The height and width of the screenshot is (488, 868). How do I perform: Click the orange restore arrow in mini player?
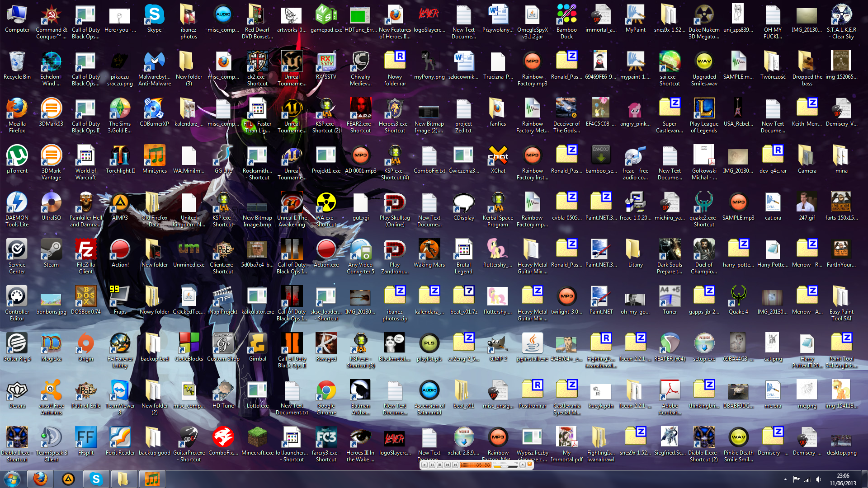pos(529,464)
